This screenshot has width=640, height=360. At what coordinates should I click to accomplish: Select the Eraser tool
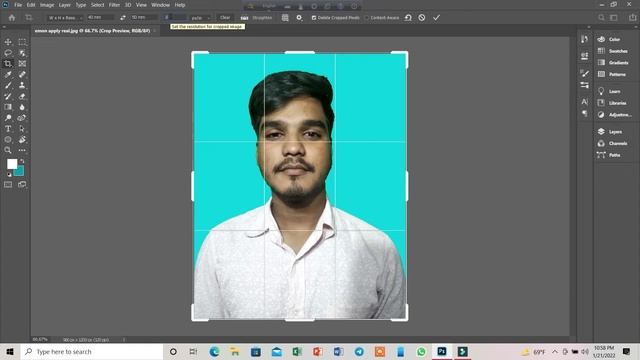pos(22,96)
